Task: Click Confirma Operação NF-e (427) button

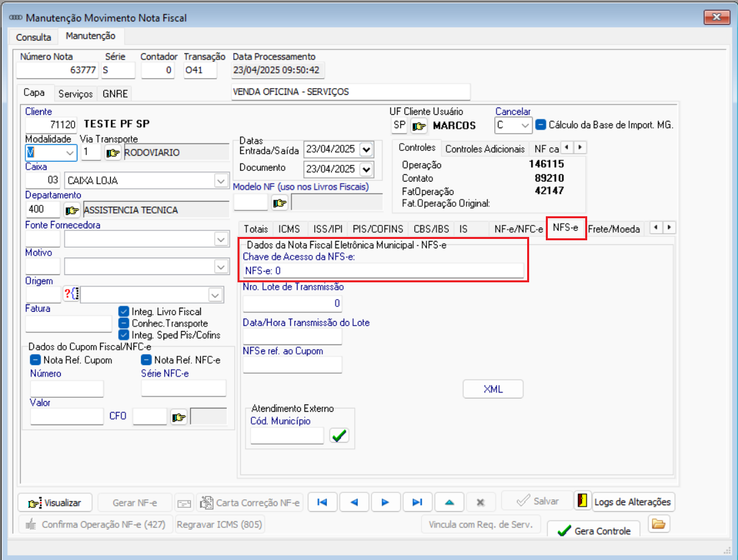Action: (95, 524)
